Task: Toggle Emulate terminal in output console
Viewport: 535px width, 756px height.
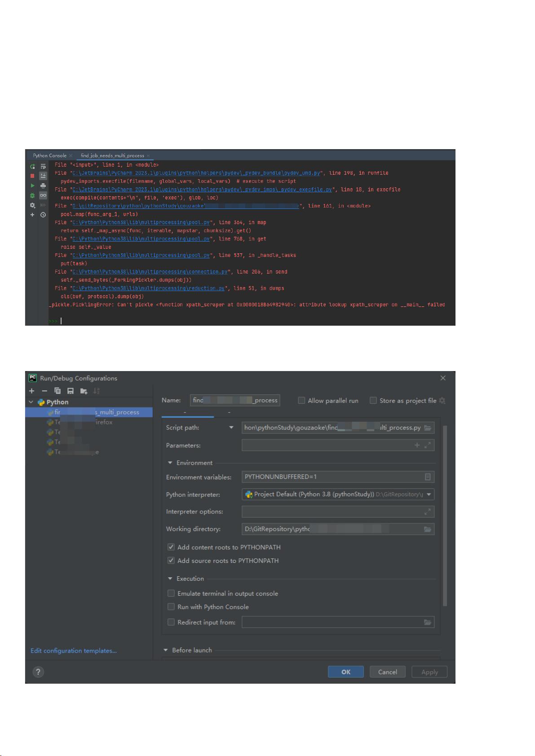Action: 171,593
